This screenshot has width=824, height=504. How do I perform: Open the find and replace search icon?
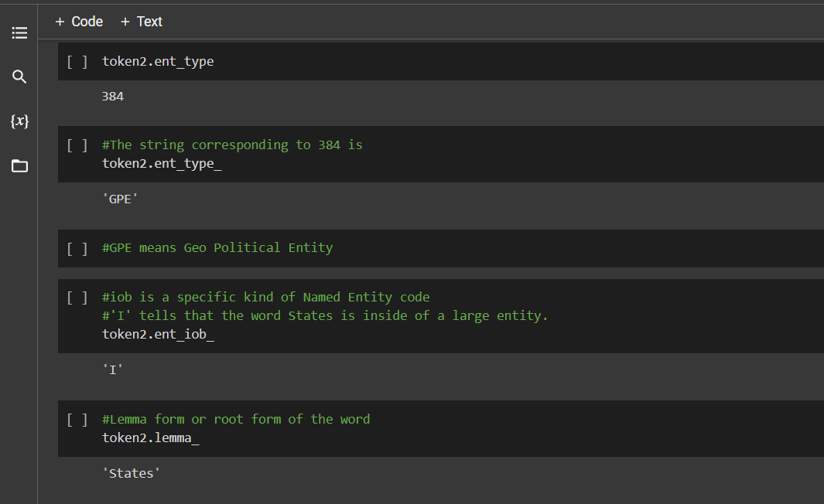(19, 77)
